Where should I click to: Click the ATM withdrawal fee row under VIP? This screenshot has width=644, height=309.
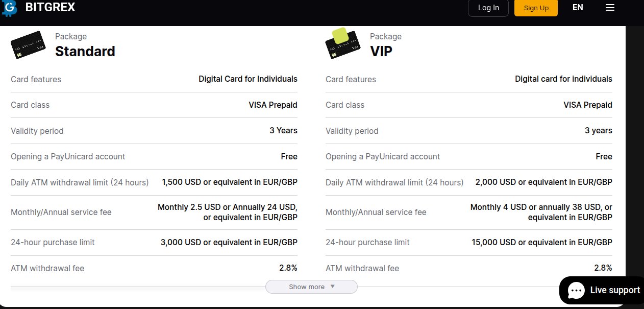(468, 268)
